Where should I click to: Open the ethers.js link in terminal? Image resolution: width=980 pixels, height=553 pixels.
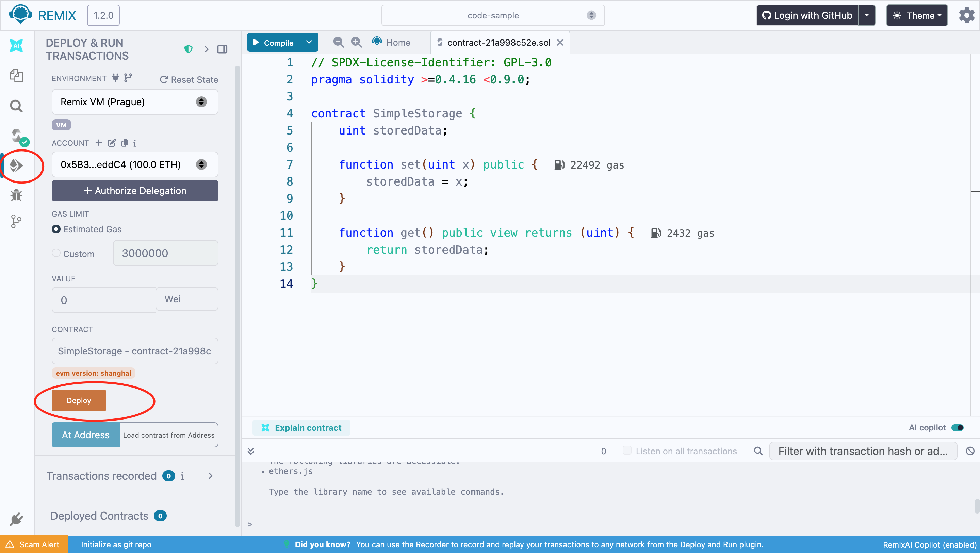click(x=290, y=471)
